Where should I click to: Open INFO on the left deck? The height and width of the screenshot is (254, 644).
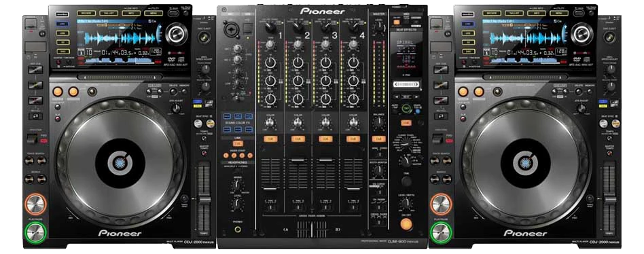pyautogui.click(x=130, y=13)
